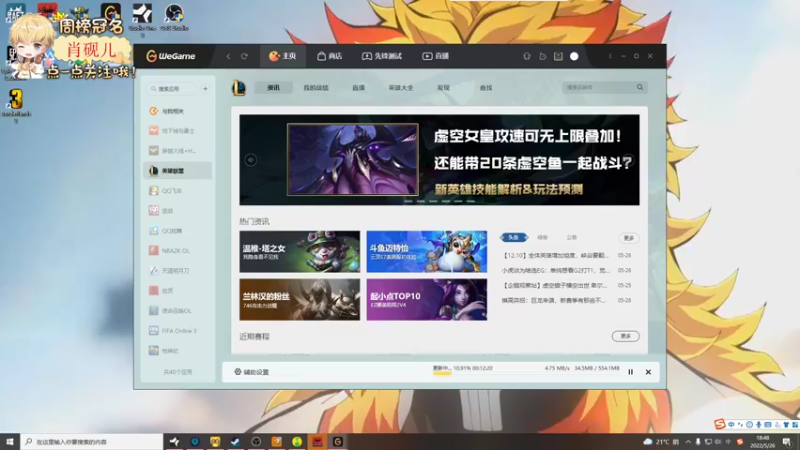Image resolution: width=800 pixels, height=450 pixels.
Task: Open the 发现 tab
Action: 443,88
